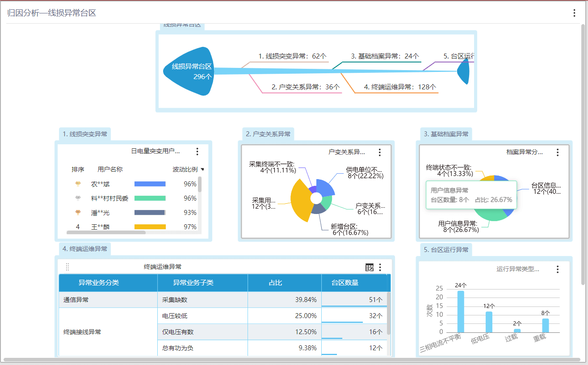Select the 4. 终端运维异常 tab label
588x365 pixels.
click(x=85, y=249)
